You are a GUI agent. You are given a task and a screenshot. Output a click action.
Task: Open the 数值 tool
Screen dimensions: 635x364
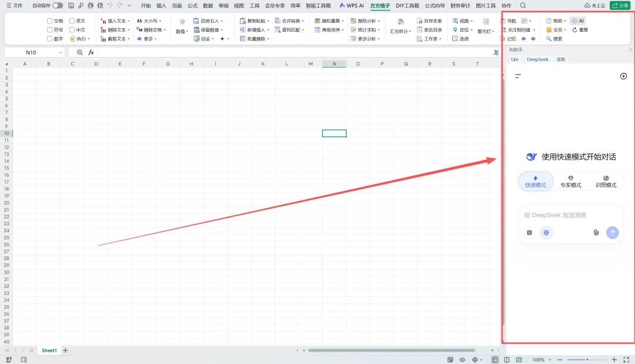point(182,26)
